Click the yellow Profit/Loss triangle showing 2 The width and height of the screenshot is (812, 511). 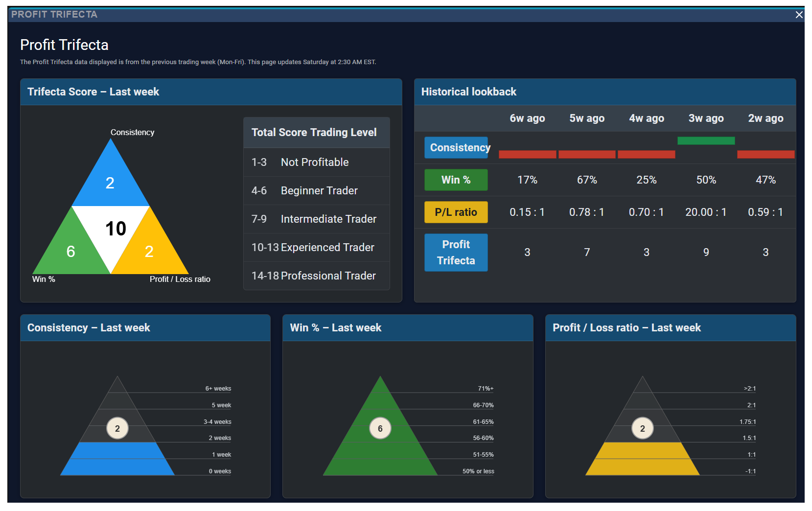(150, 247)
